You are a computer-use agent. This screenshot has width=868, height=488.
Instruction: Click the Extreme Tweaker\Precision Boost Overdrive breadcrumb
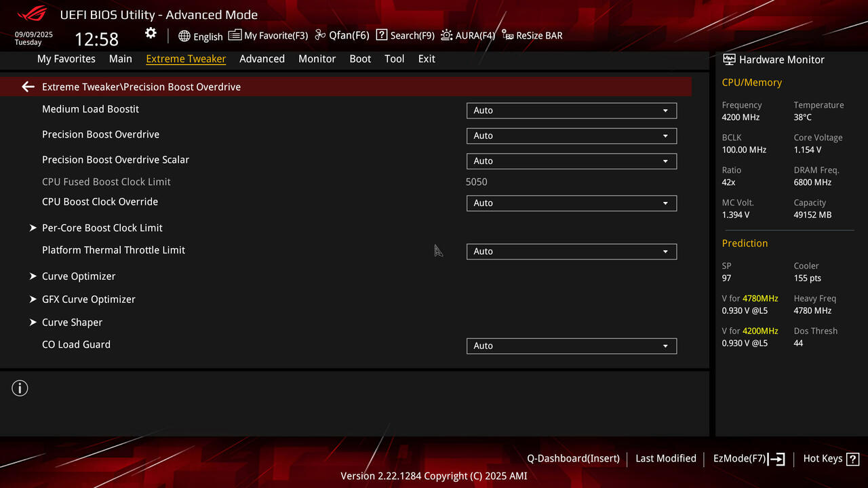coord(141,87)
